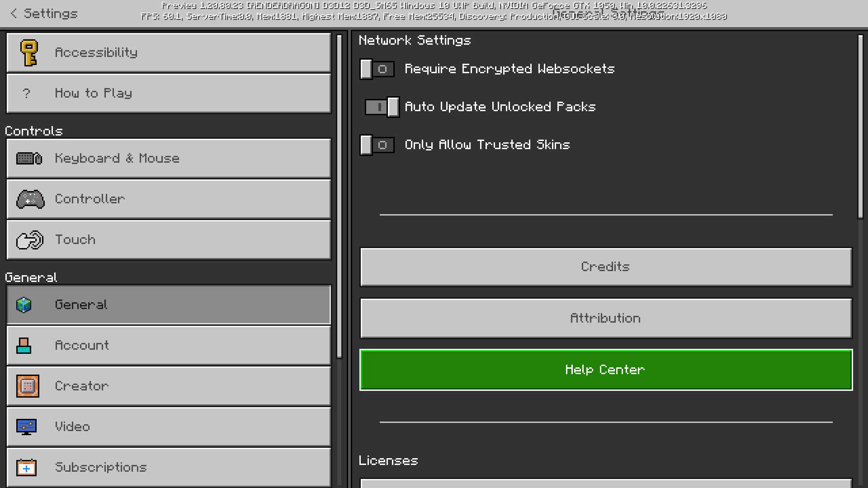Click the Attribution button

606,319
